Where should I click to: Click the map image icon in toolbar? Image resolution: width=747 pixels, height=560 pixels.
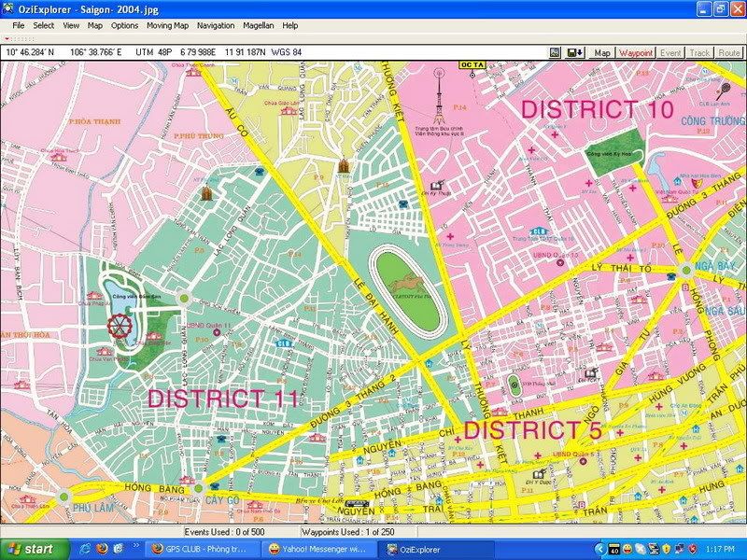555,53
